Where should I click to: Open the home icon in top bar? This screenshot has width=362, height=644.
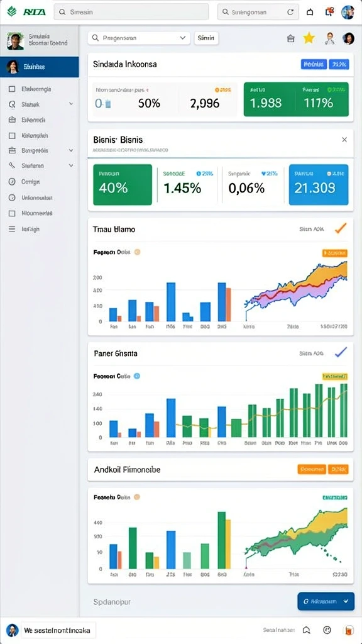point(310,13)
